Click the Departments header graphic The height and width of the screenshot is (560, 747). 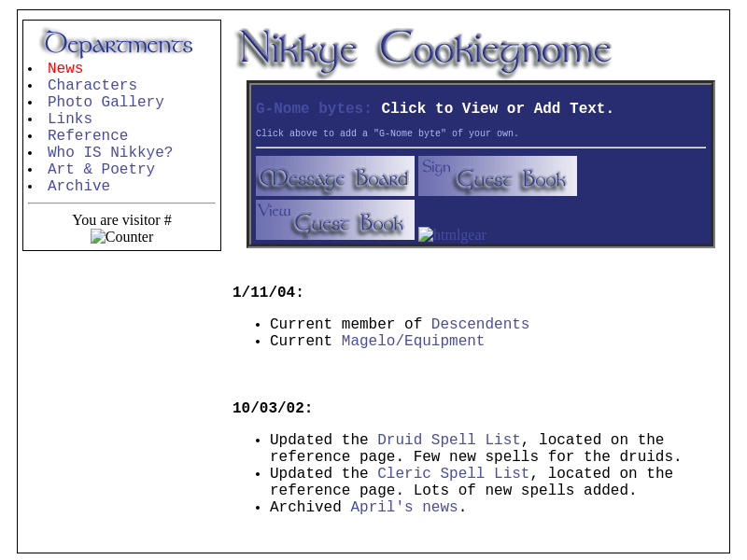tap(118, 44)
